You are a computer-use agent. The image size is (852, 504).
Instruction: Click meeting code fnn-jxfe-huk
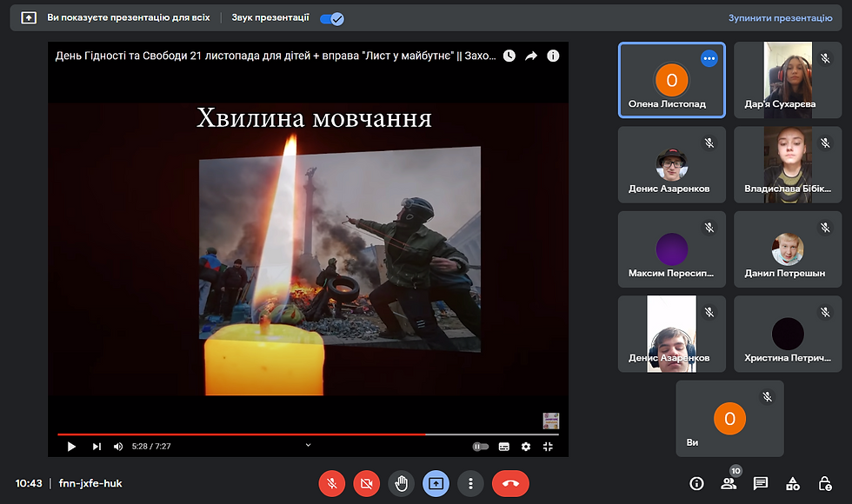(90, 483)
